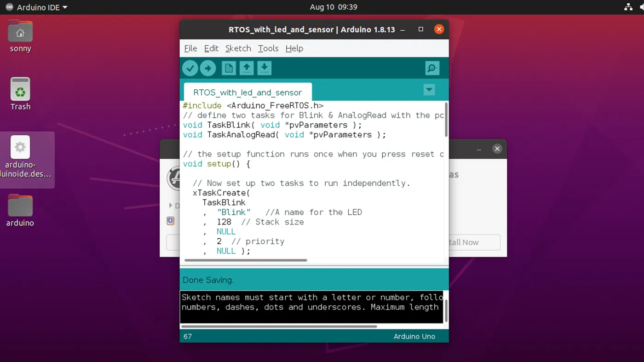Click the Upload arrow toolbar icon
644x362 pixels.
[x=208, y=68]
